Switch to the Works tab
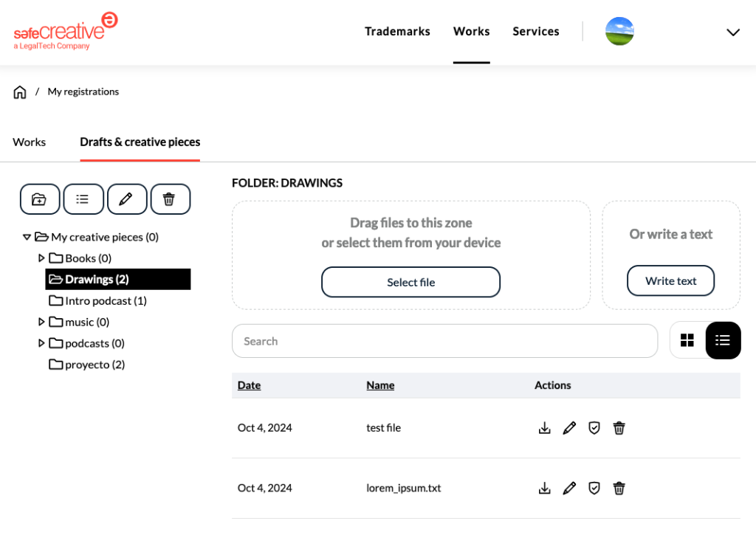The image size is (756, 535). click(x=30, y=142)
